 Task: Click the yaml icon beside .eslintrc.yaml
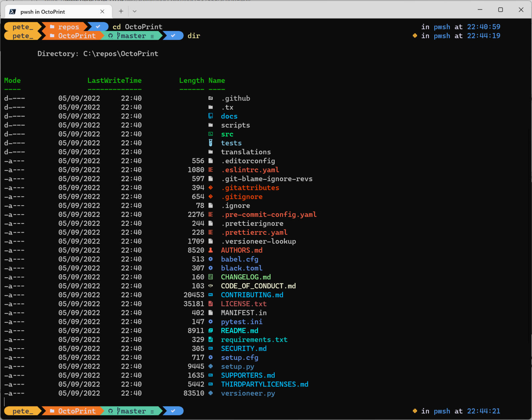point(211,170)
